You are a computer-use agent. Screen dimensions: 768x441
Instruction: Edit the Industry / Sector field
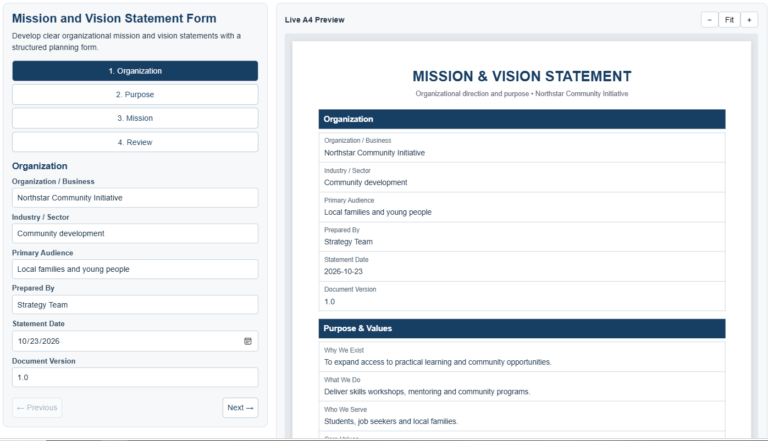coord(135,234)
